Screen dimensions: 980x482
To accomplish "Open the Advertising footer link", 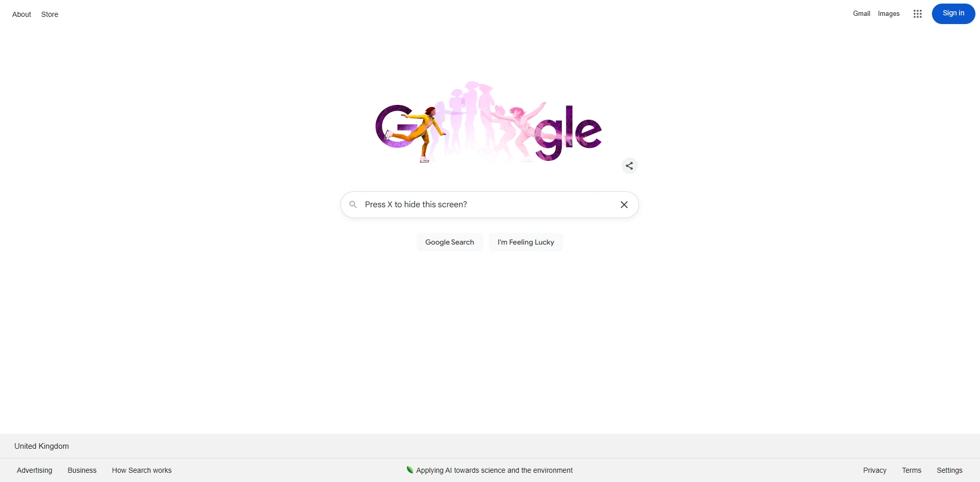I will [34, 470].
